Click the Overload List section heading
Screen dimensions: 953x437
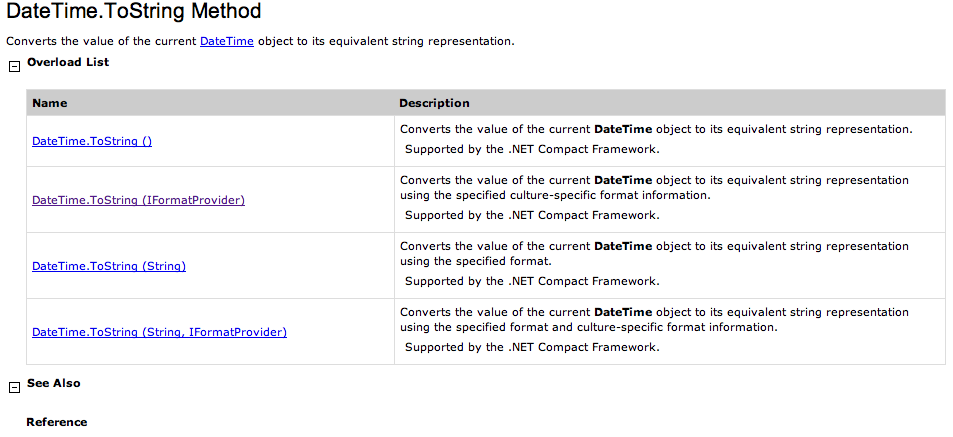(68, 62)
